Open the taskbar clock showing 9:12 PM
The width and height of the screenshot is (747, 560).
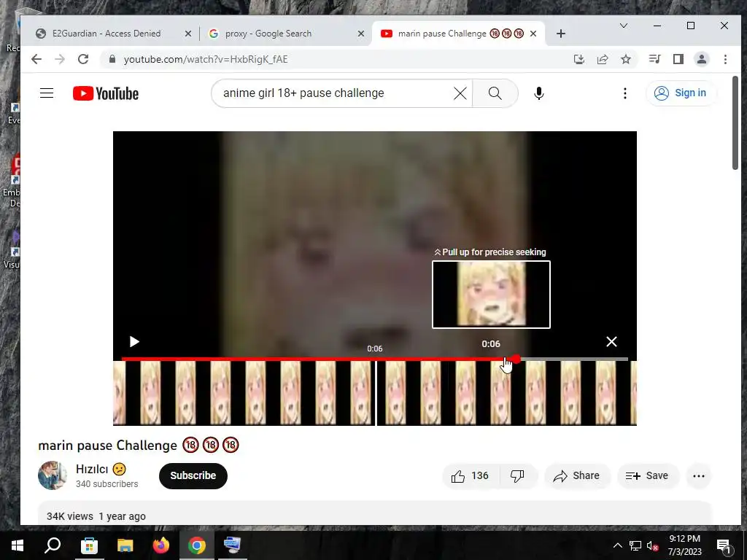[x=684, y=545]
